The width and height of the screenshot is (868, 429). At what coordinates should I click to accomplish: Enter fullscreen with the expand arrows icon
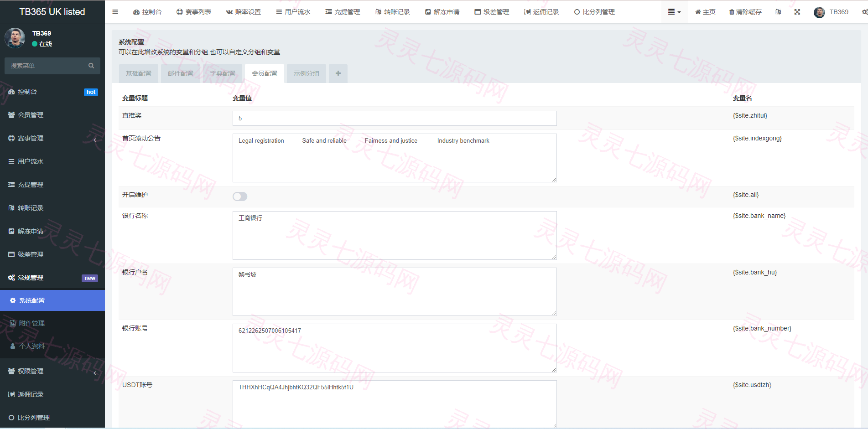tap(797, 12)
